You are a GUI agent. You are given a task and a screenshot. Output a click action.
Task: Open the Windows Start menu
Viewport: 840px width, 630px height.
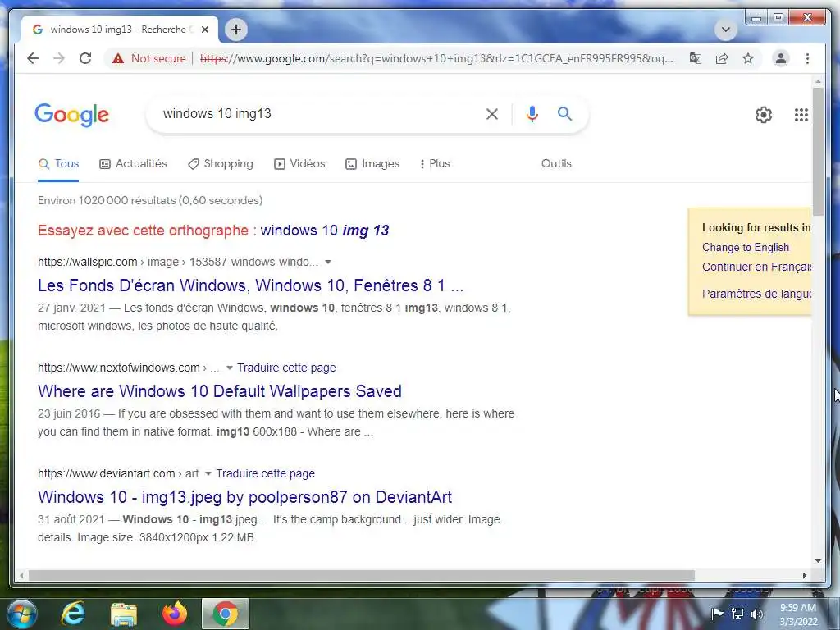(22, 614)
